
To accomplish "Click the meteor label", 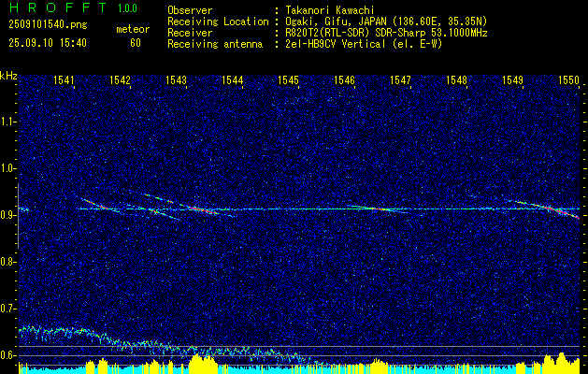I will point(133,29).
